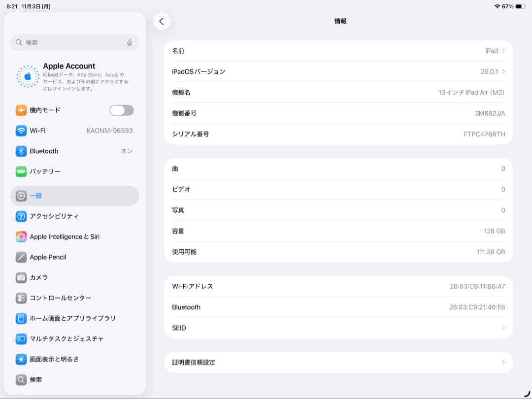
Task: Select the Apple Pencil sidebar icon
Action: [x=20, y=257]
